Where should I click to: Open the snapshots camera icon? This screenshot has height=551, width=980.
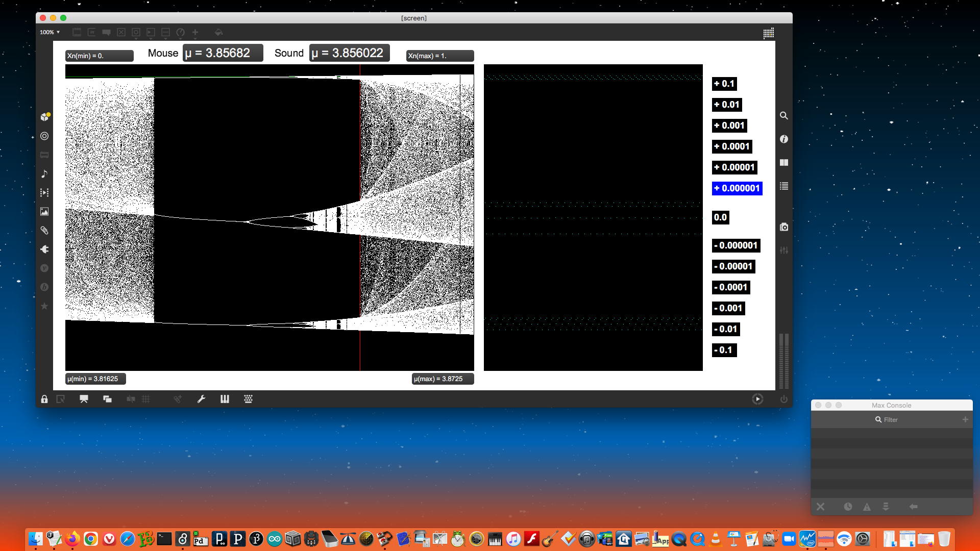point(783,227)
